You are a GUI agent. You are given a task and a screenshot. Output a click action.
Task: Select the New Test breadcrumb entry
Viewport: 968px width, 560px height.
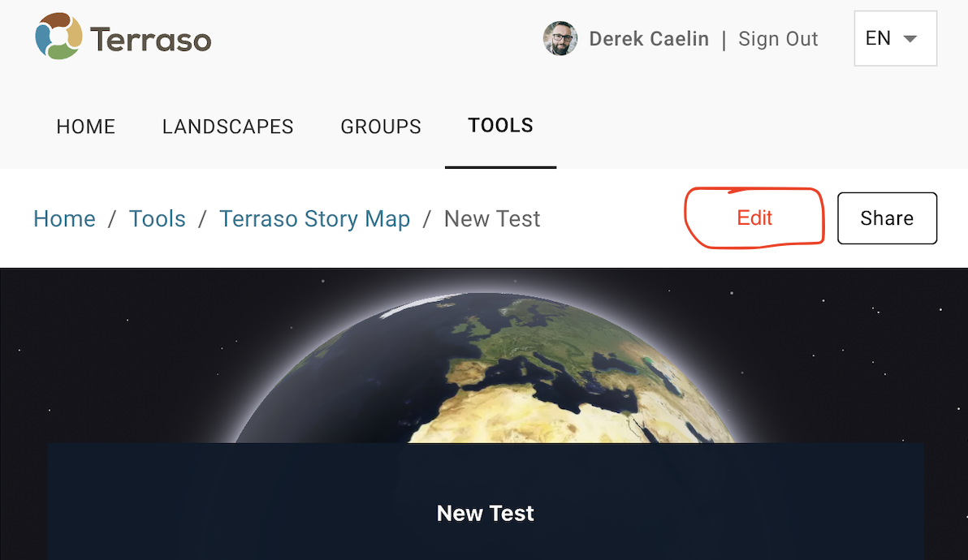[491, 218]
